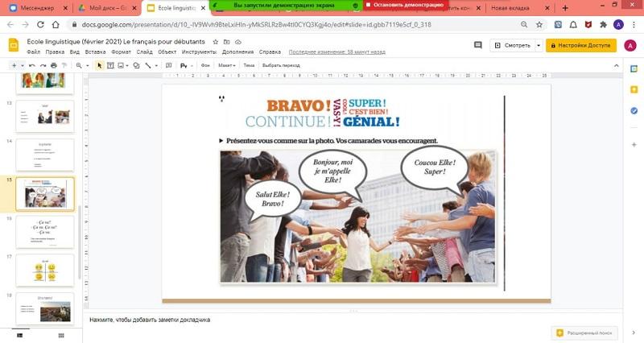Click the Shape tool icon
This screenshot has width=644, height=343.
tap(134, 65)
